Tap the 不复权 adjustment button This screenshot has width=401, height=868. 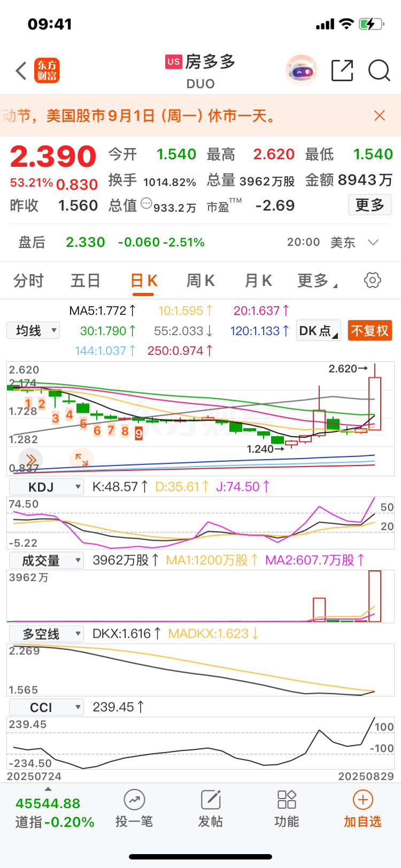click(x=370, y=331)
